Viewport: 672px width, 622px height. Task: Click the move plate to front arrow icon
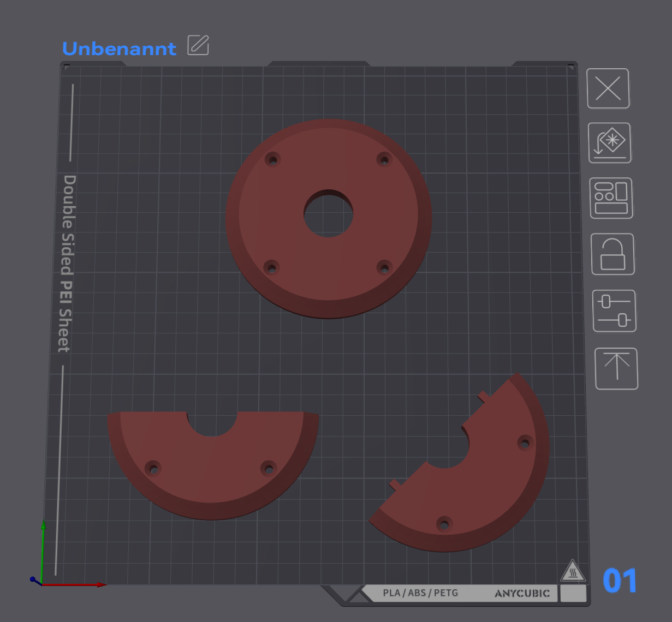(x=616, y=368)
